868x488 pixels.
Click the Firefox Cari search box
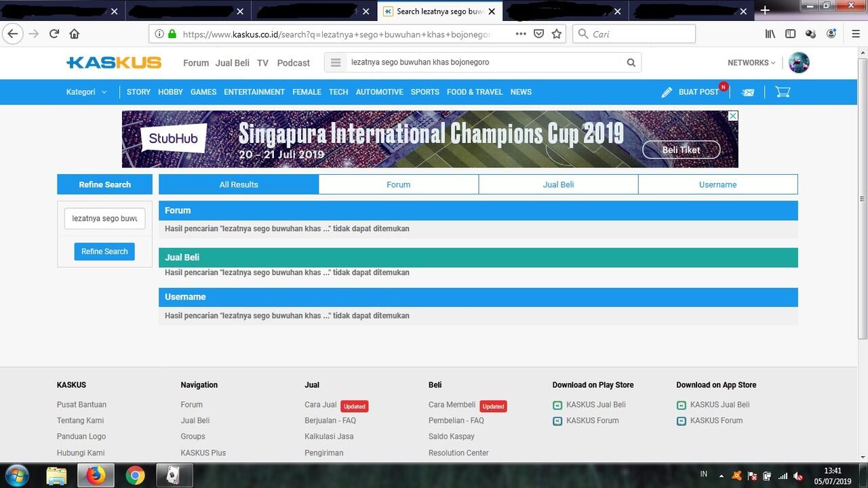(634, 34)
